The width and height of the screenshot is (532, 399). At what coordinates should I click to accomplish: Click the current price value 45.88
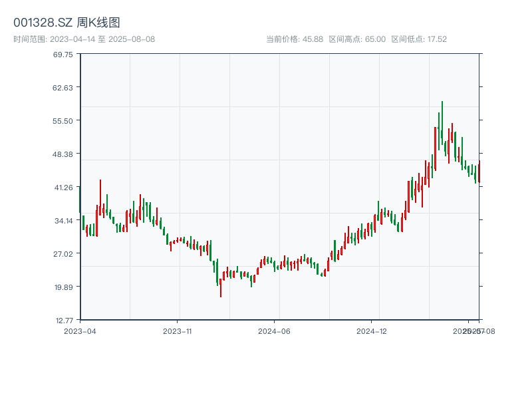[x=313, y=39]
